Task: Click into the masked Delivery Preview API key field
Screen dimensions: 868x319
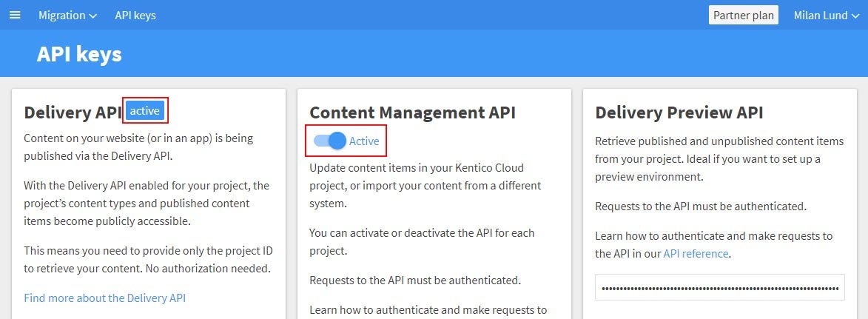Action: pos(720,287)
